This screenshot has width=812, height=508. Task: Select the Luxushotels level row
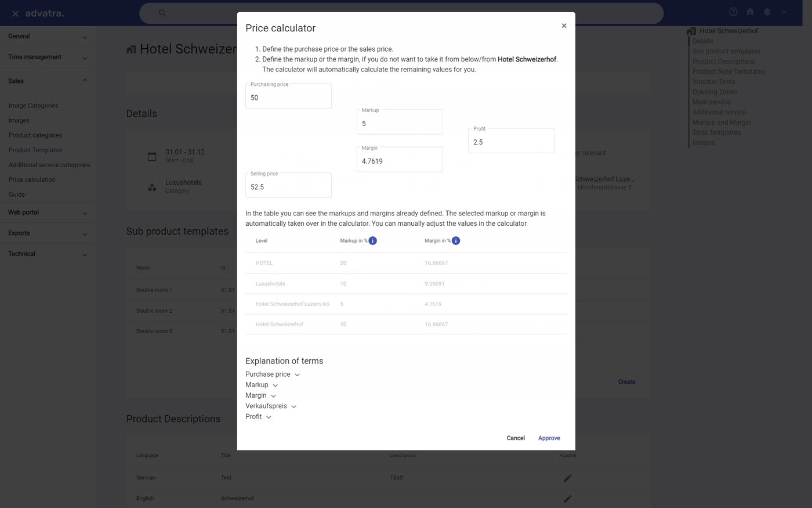(406, 284)
